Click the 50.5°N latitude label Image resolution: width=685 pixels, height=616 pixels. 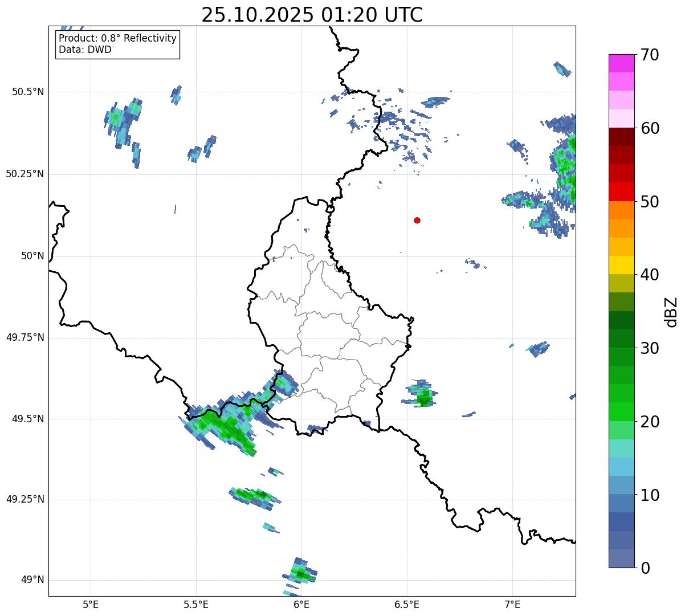point(28,92)
